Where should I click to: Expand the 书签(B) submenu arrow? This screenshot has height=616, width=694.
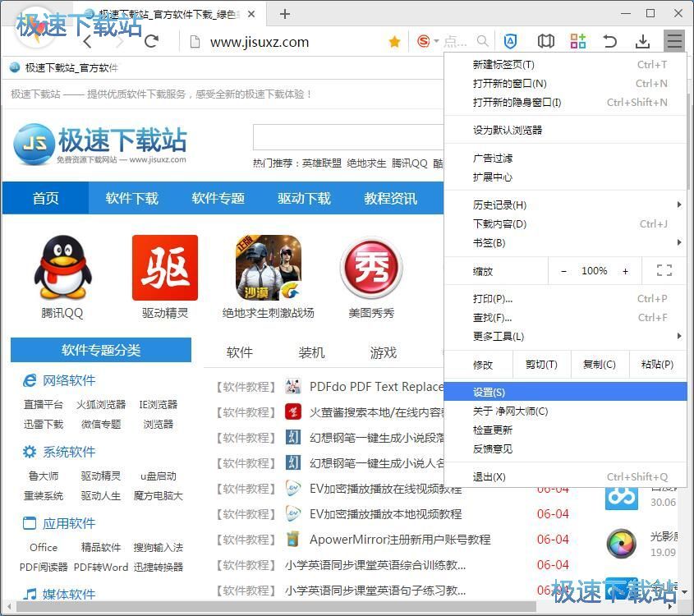(679, 242)
